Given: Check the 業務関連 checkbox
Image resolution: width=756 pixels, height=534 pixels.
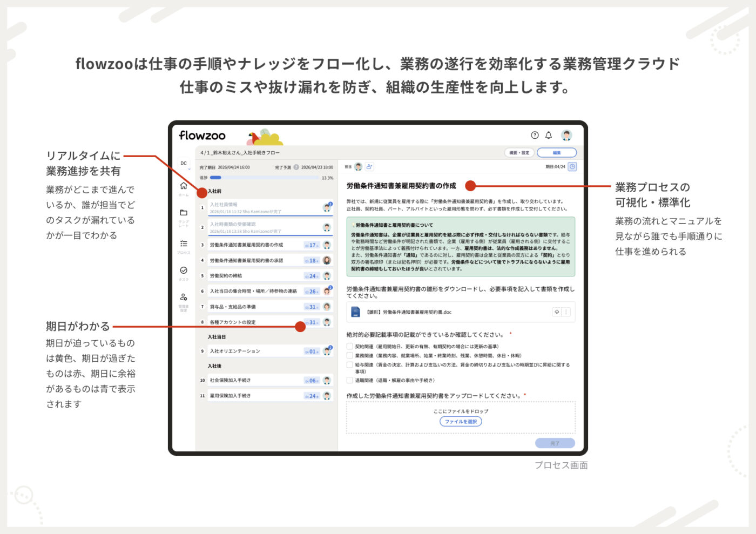Looking at the screenshot, I should click(x=350, y=356).
